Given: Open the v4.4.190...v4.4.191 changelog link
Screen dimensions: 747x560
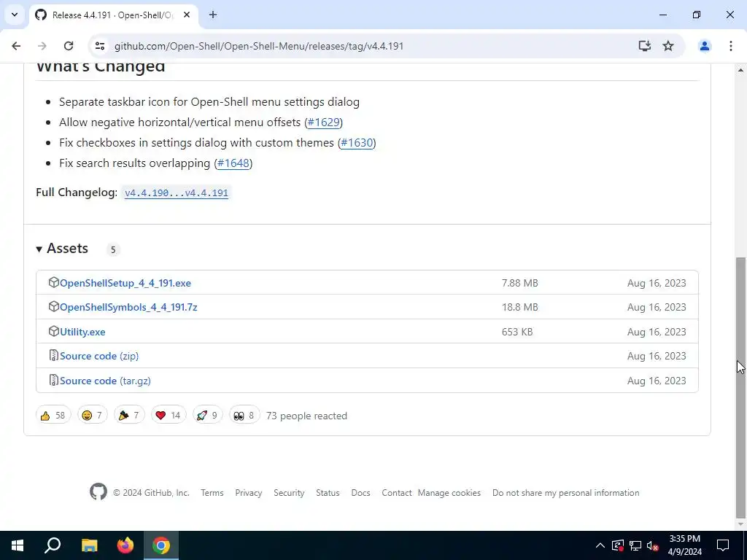Looking at the screenshot, I should (x=177, y=192).
